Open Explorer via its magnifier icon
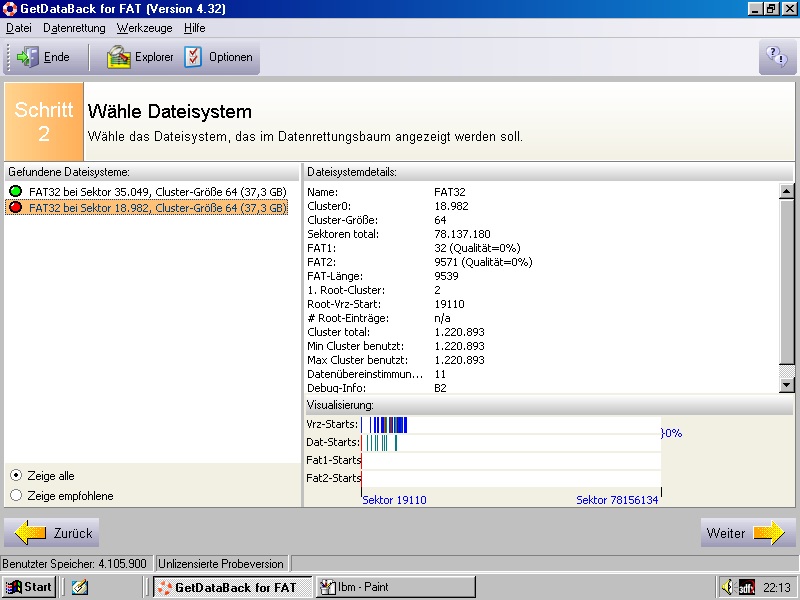Screen dimensions: 800x600 [x=119, y=57]
